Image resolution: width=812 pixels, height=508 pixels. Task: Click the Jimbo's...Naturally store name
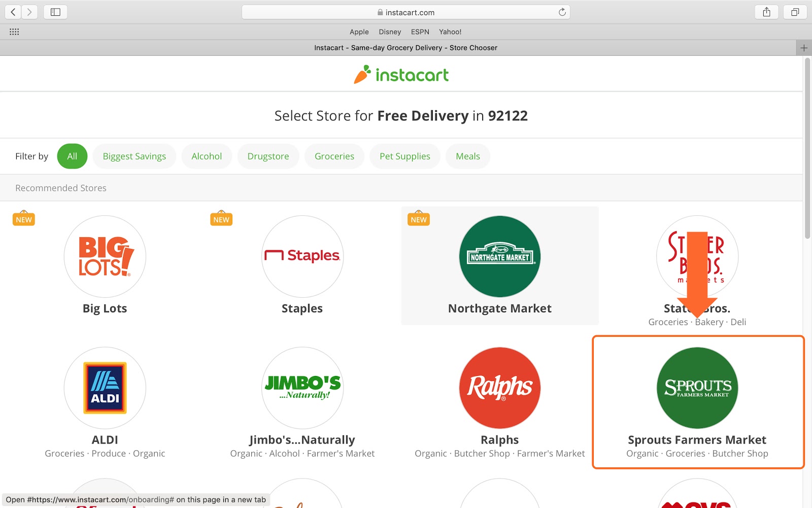(x=302, y=440)
